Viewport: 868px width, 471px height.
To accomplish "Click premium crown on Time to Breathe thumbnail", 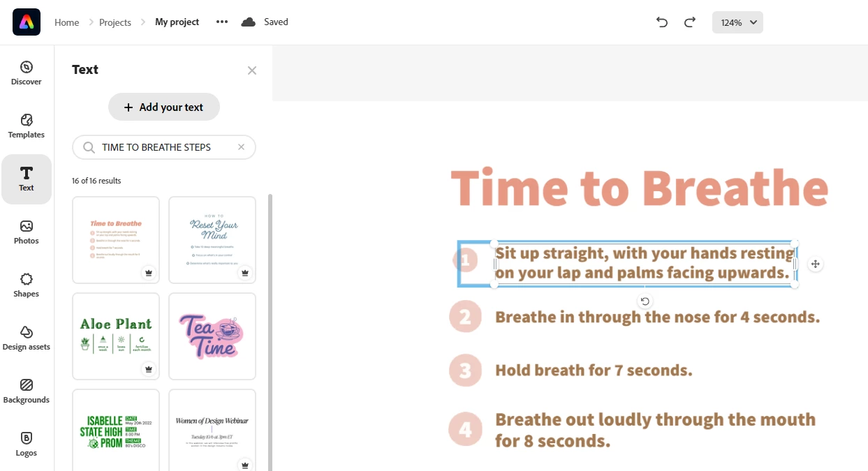I will (x=148, y=273).
